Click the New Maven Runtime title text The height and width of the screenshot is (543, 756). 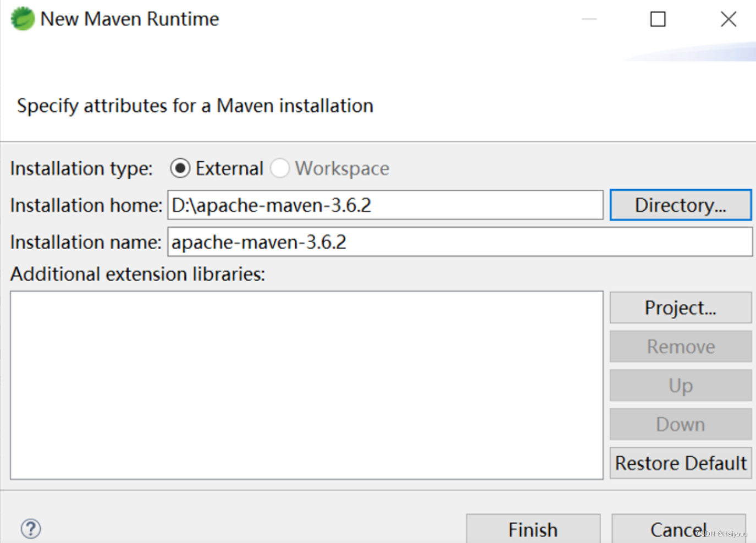pyautogui.click(x=128, y=18)
